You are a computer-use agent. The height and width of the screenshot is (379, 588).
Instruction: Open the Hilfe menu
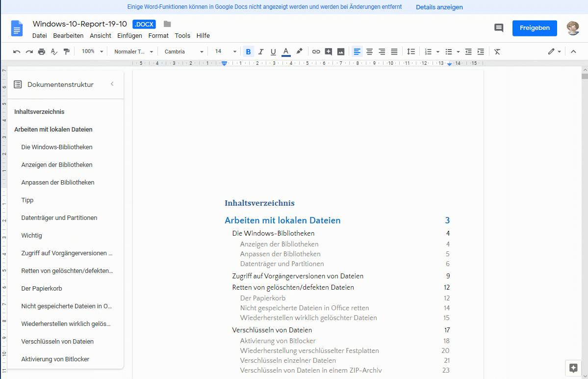(203, 36)
